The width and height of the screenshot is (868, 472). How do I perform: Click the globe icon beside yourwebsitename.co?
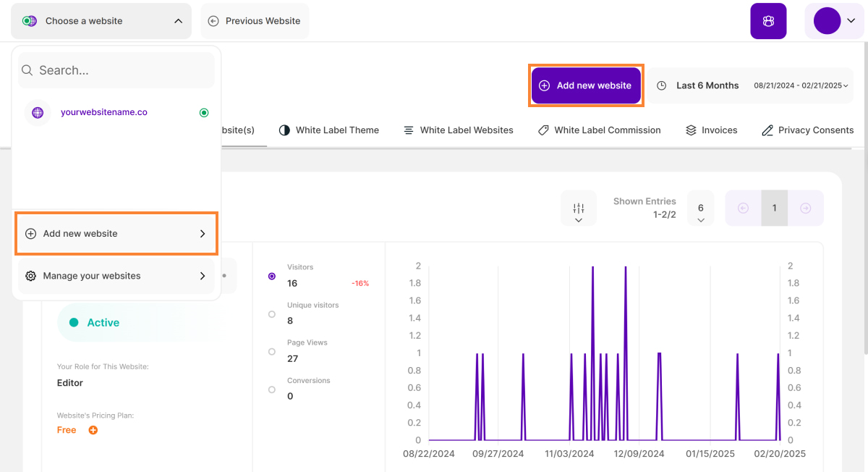(38, 113)
